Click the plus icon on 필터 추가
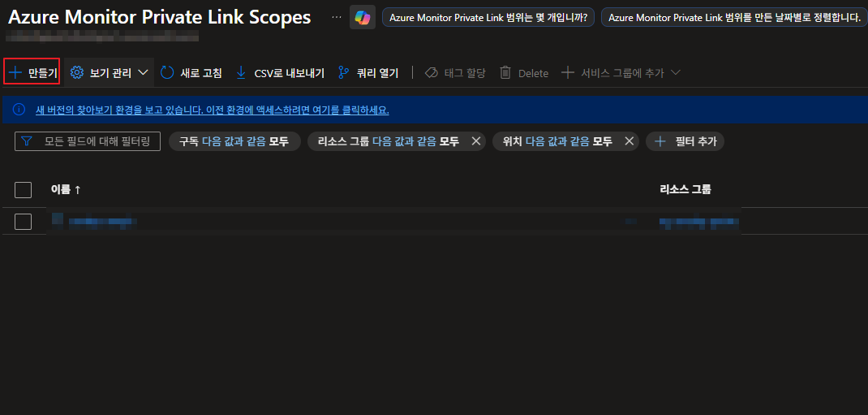868x415 pixels. [660, 141]
